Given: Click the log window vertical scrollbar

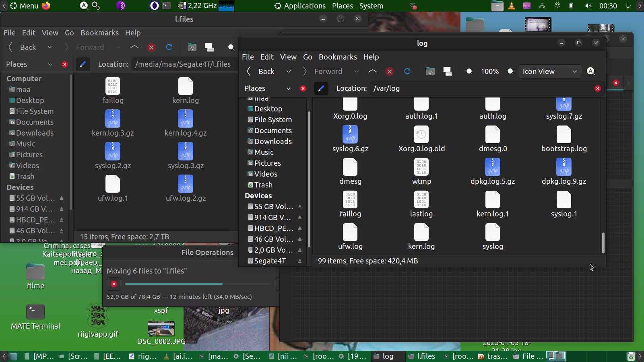Looking at the screenshot, I should (603, 243).
